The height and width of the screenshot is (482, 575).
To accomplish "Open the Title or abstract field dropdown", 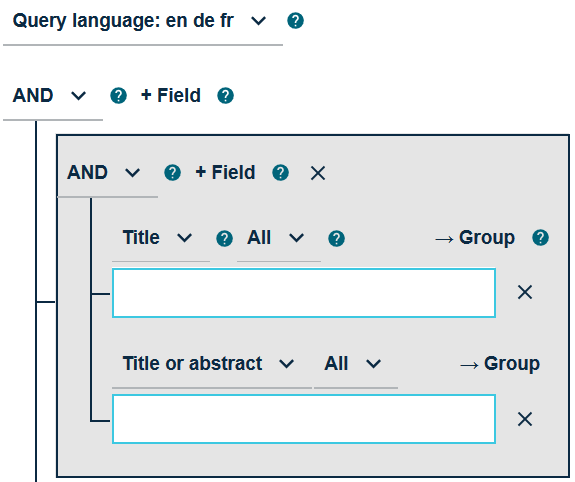I will tap(212, 364).
